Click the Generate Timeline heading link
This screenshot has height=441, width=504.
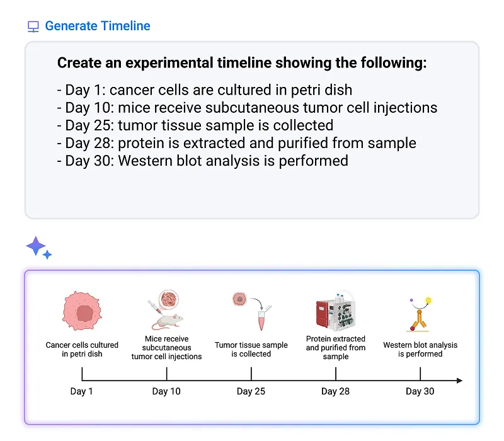pos(98,26)
